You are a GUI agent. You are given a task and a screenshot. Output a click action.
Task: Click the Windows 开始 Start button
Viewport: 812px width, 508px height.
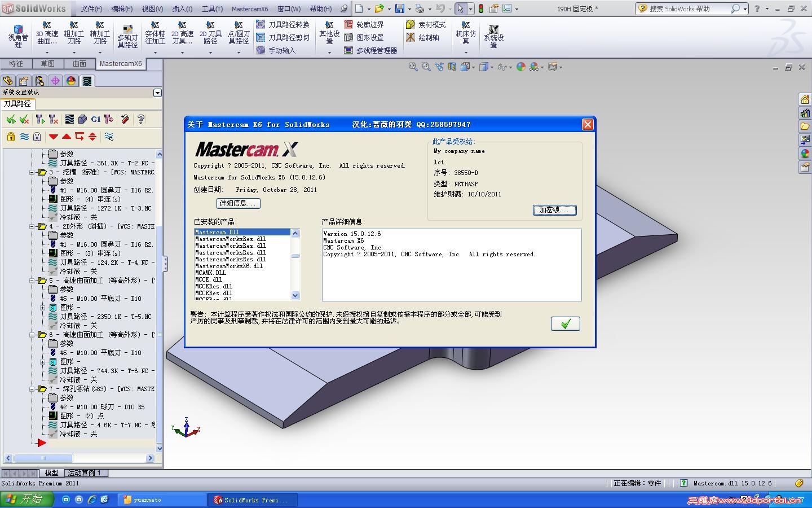tap(27, 500)
